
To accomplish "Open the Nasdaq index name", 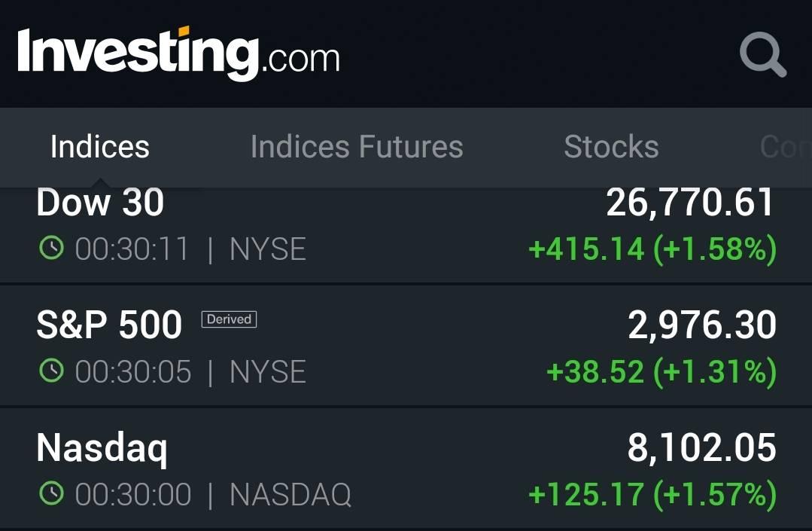I will coord(102,448).
